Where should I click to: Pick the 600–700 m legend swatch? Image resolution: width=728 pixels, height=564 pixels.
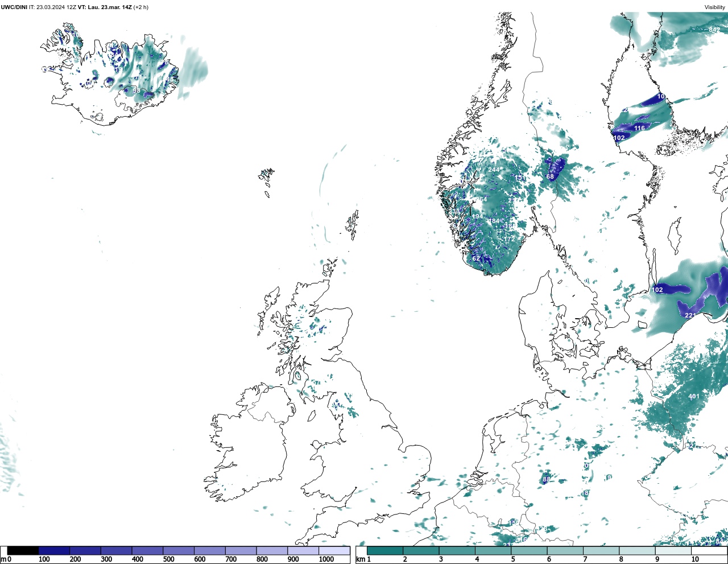(x=210, y=550)
